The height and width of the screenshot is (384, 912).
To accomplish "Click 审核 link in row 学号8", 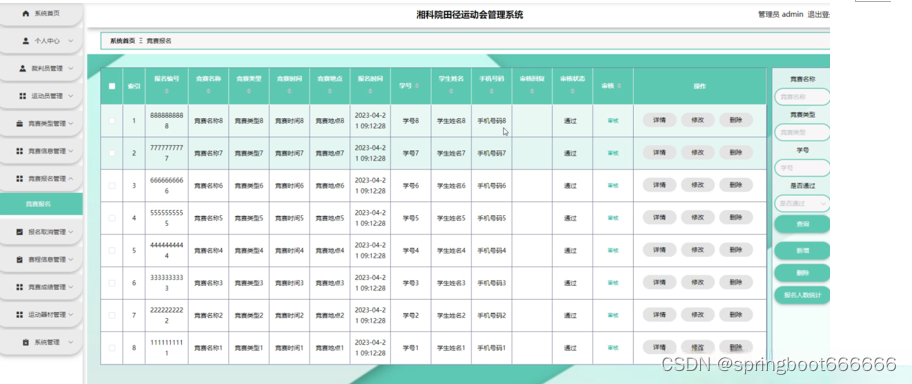I will (x=613, y=121).
